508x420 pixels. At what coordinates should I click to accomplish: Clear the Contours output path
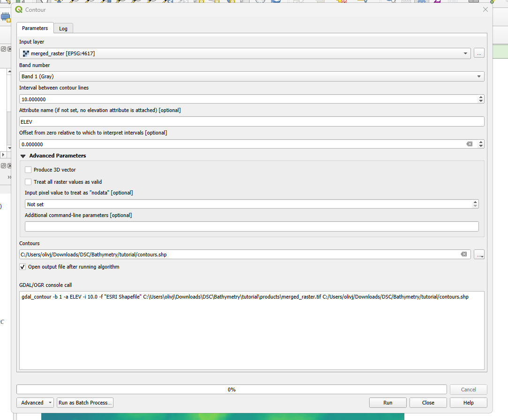coord(464,254)
